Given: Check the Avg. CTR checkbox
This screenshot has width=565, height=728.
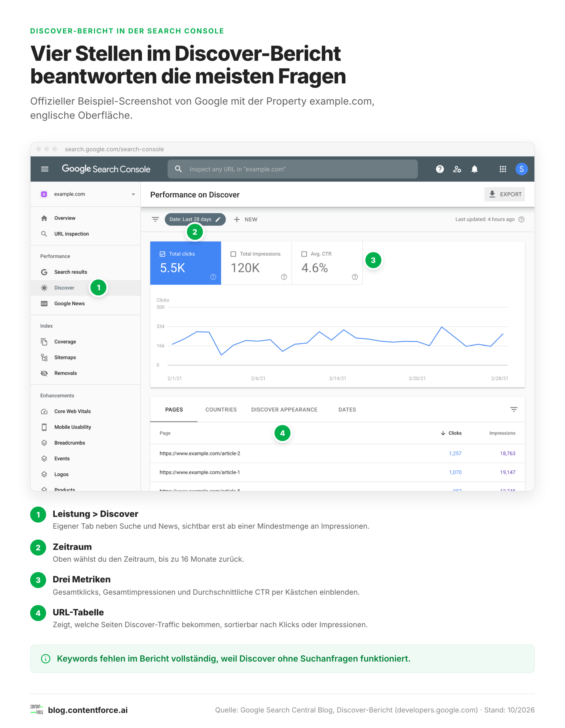Looking at the screenshot, I should tap(304, 254).
